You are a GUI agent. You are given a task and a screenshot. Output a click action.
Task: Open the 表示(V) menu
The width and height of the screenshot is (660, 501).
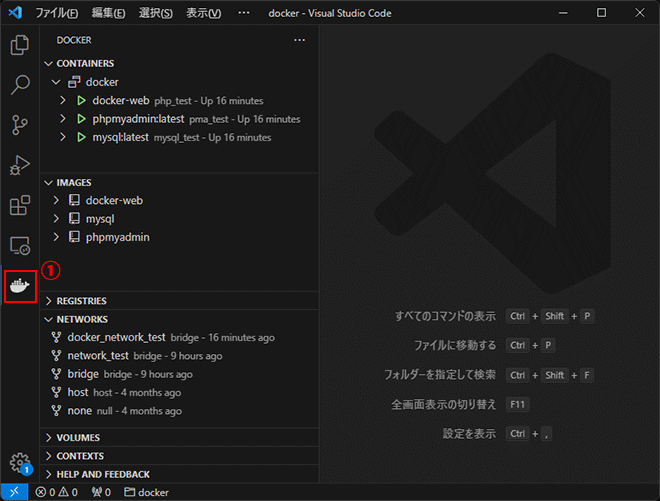(x=203, y=13)
